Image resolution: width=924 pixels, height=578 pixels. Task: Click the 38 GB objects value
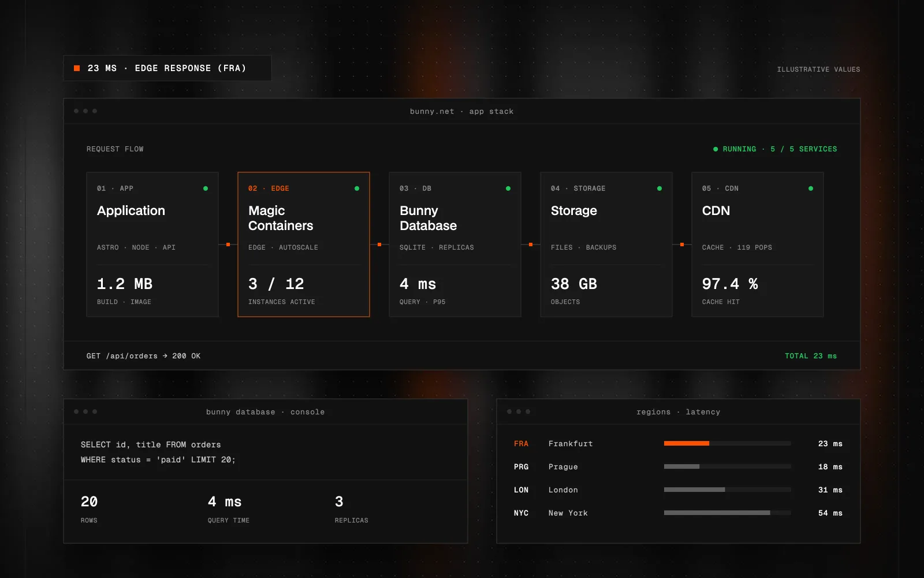[574, 284]
